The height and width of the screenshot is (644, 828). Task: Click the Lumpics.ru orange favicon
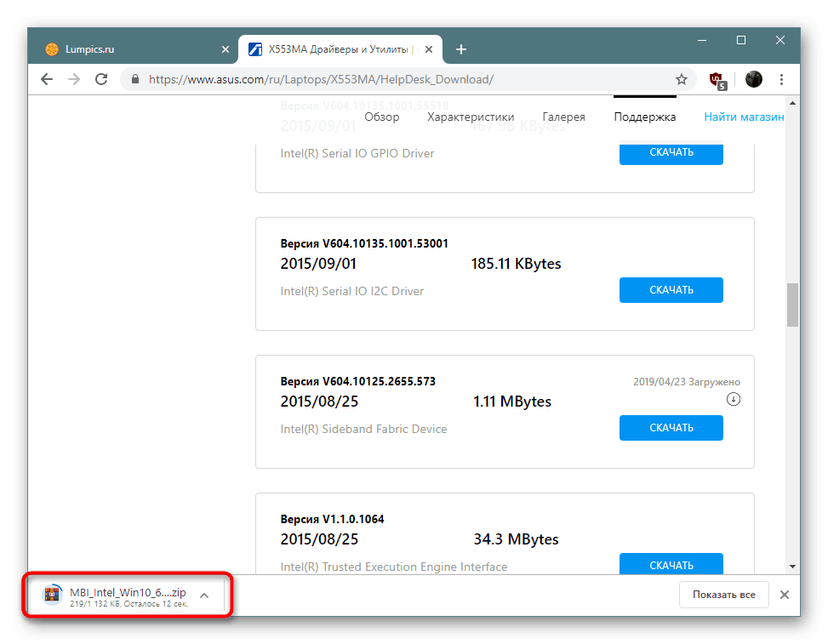coord(52,49)
